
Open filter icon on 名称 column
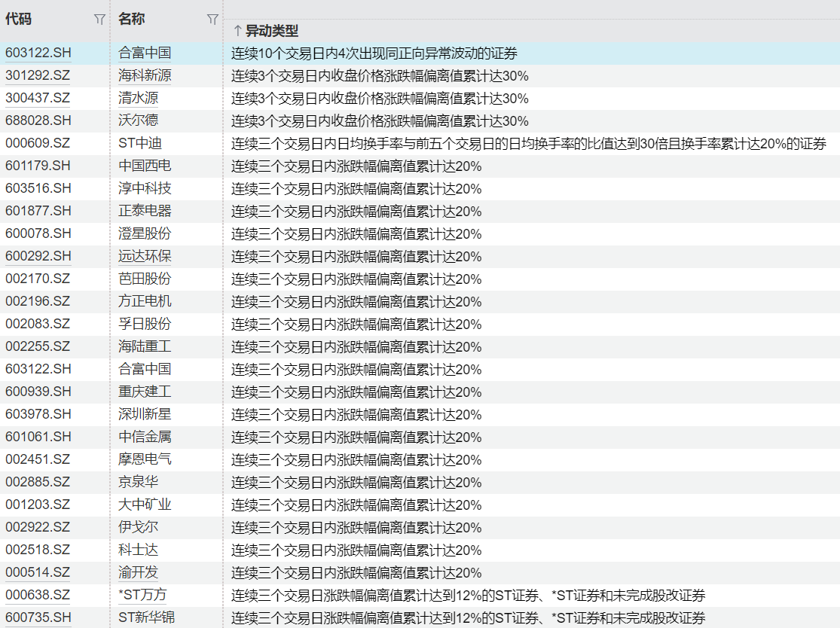click(x=212, y=20)
